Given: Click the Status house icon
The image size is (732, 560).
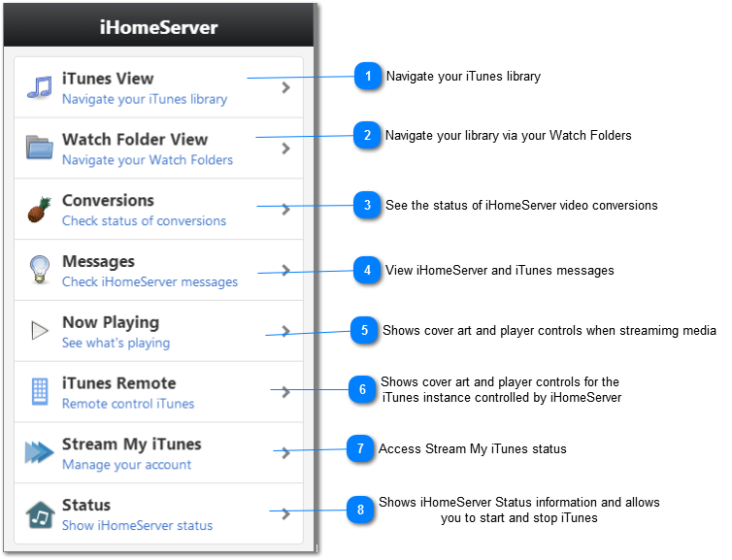Looking at the screenshot, I should coord(40,513).
